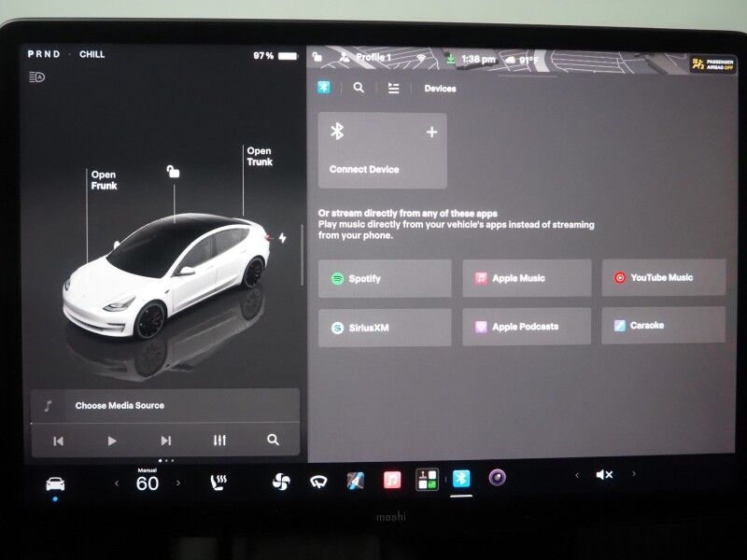
Task: Open the media queue list icon
Action: coord(393,88)
